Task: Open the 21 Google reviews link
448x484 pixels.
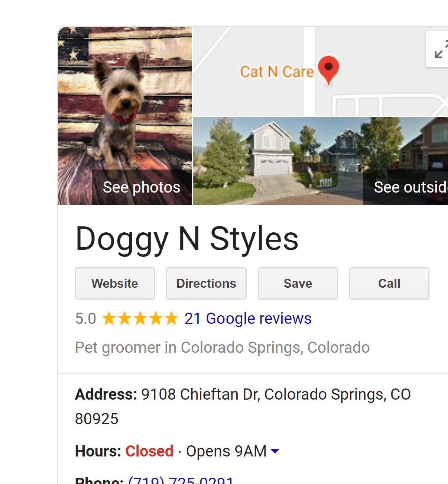Action: point(248,319)
